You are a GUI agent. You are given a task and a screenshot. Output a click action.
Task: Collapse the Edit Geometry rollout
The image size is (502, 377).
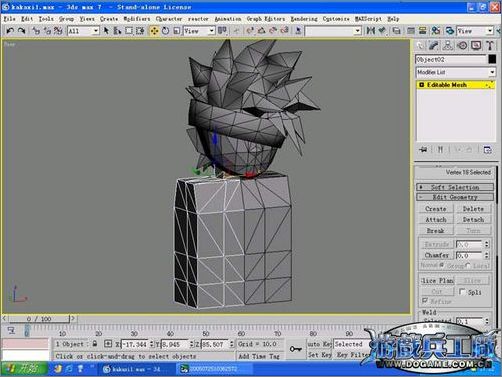pos(455,197)
